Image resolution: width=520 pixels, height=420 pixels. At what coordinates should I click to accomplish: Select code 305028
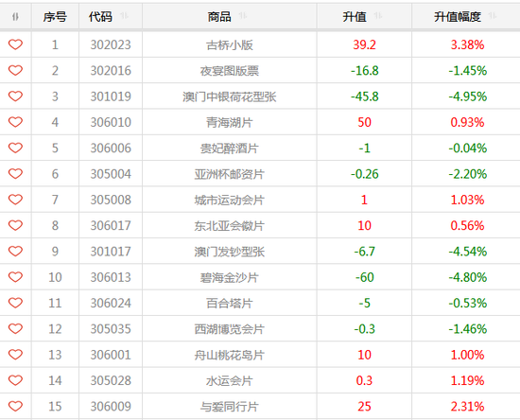(111, 381)
